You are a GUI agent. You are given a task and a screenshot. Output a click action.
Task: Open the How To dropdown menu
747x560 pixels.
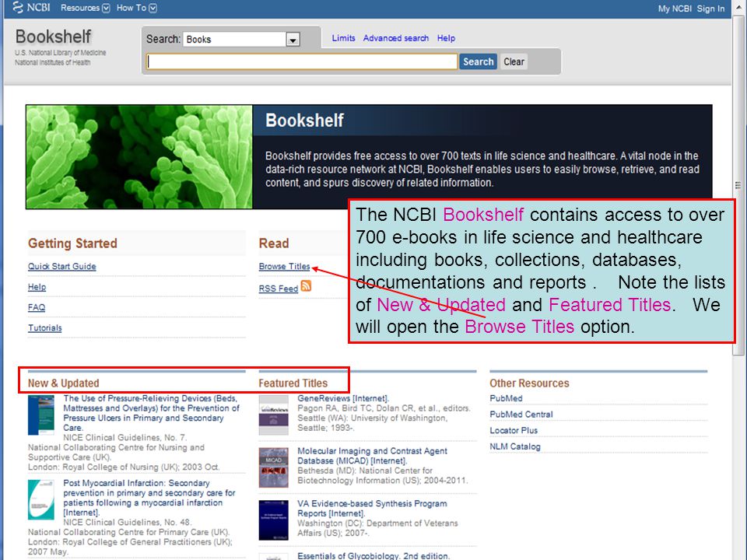coord(137,8)
